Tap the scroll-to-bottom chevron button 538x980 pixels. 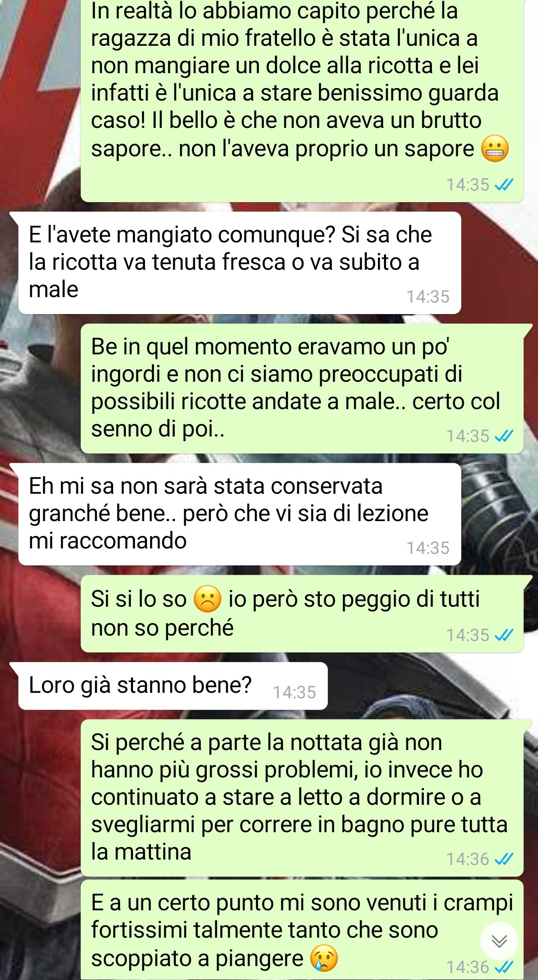pyautogui.click(x=499, y=941)
